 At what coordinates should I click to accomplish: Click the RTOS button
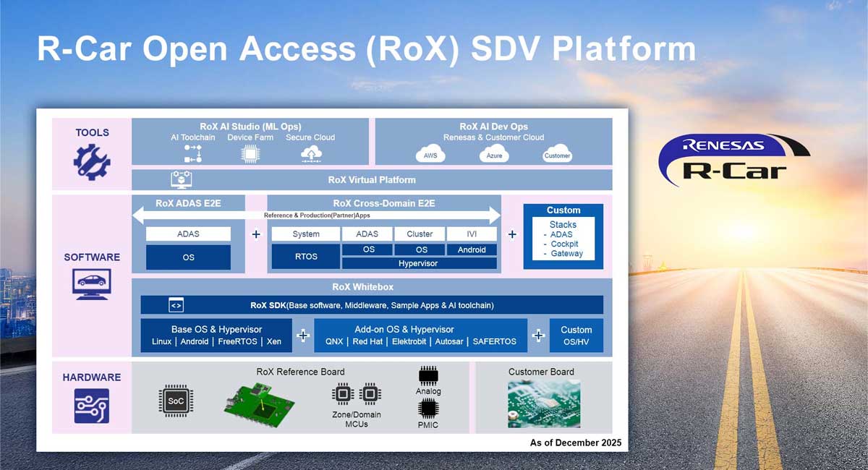coord(305,256)
